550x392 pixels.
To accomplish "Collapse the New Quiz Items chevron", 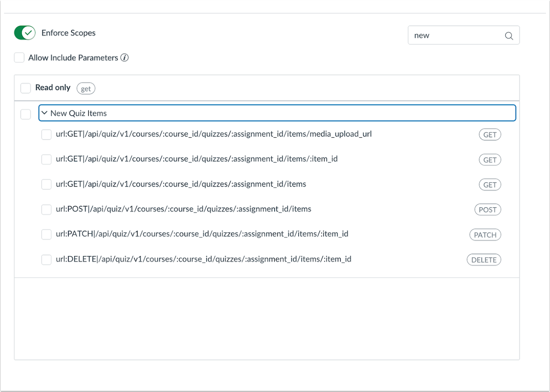I will pyautogui.click(x=44, y=113).
